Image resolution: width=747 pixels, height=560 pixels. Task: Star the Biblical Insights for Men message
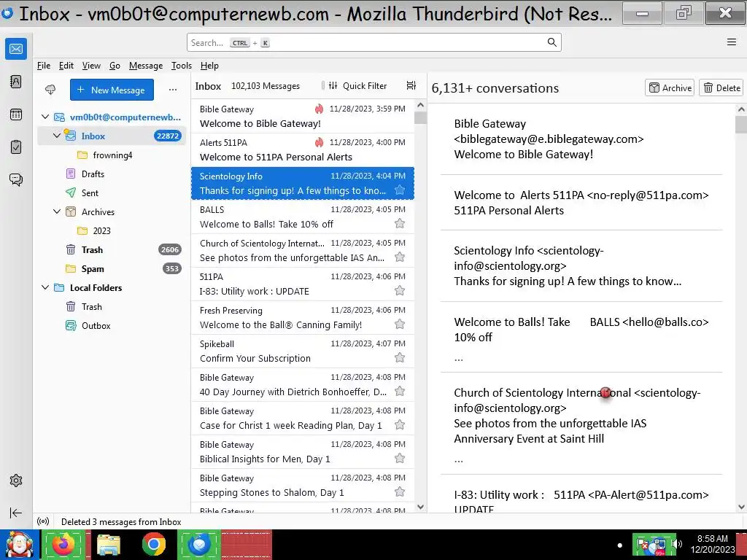point(400,458)
